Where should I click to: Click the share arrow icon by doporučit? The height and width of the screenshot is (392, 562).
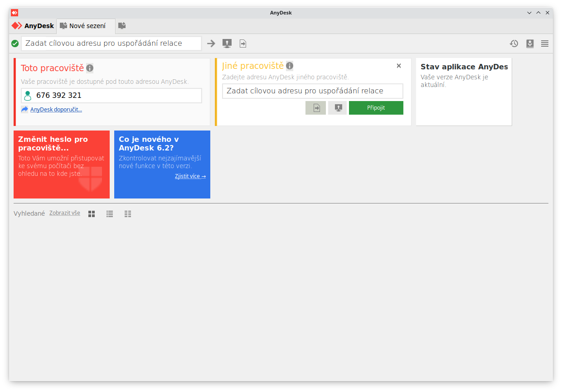24,109
